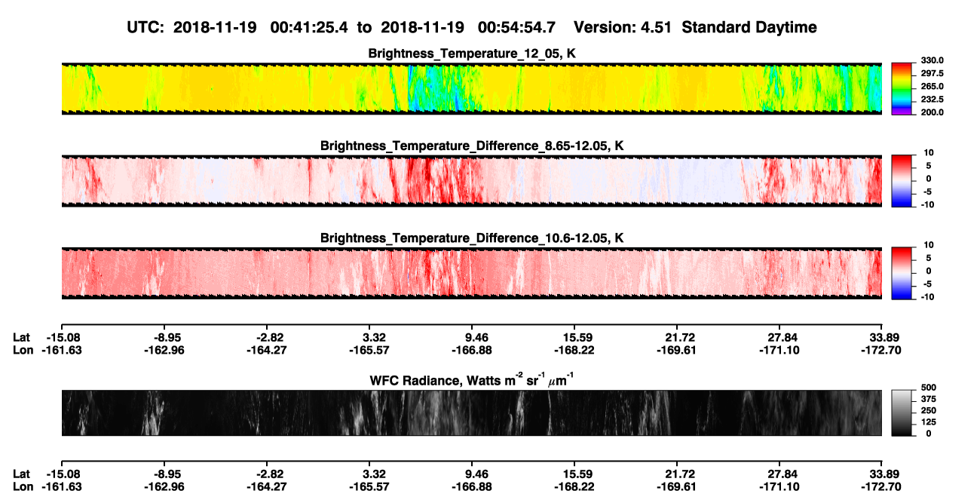Click the 125 tick on WFC colorbar
The image size is (980, 503).
pyautogui.click(x=928, y=422)
